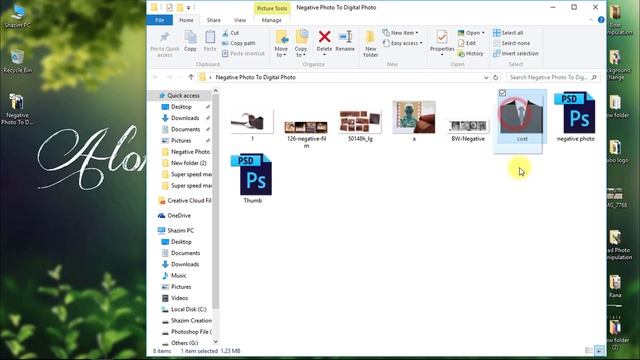Click the Up one level arrow
The width and height of the screenshot is (640, 360).
191,77
